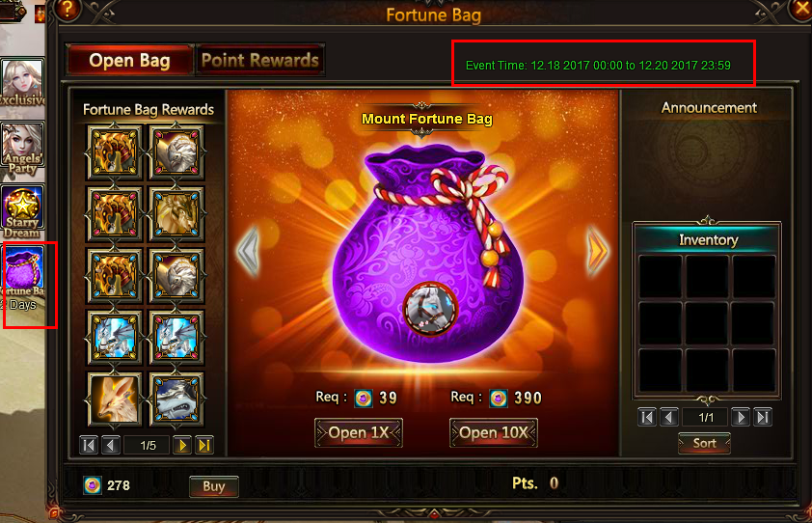Jump to last rewards page

coord(204,445)
